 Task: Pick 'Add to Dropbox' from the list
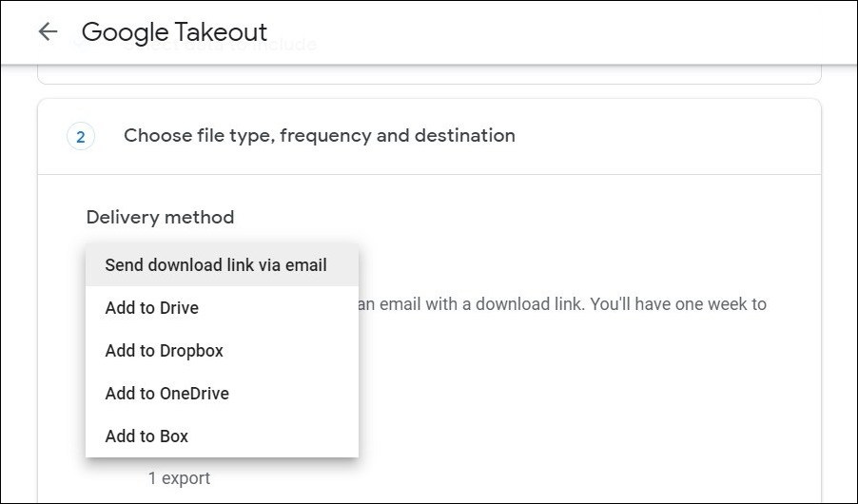pos(165,351)
